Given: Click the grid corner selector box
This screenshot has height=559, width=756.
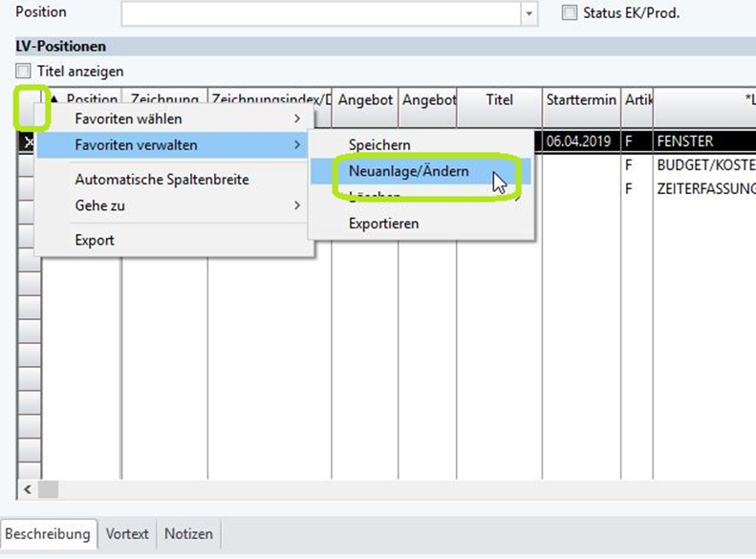Looking at the screenshot, I should click(29, 107).
